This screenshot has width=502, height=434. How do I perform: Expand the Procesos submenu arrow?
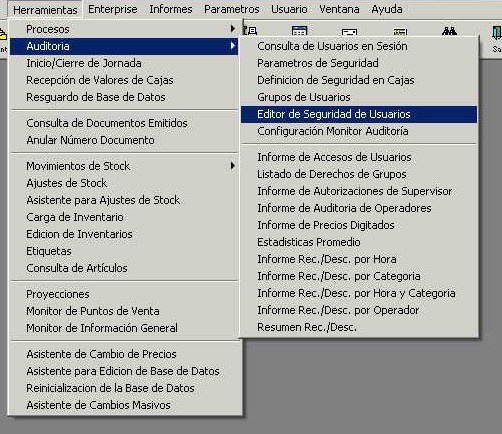[x=233, y=29]
